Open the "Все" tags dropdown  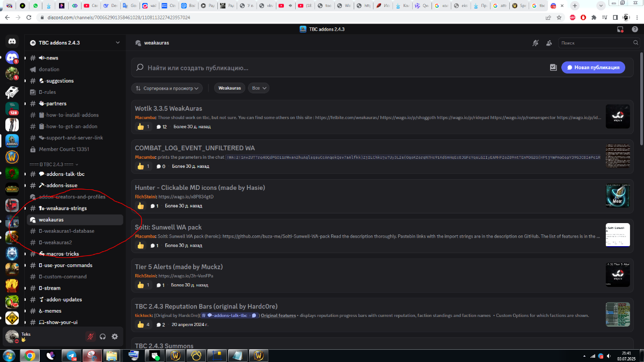click(x=259, y=88)
